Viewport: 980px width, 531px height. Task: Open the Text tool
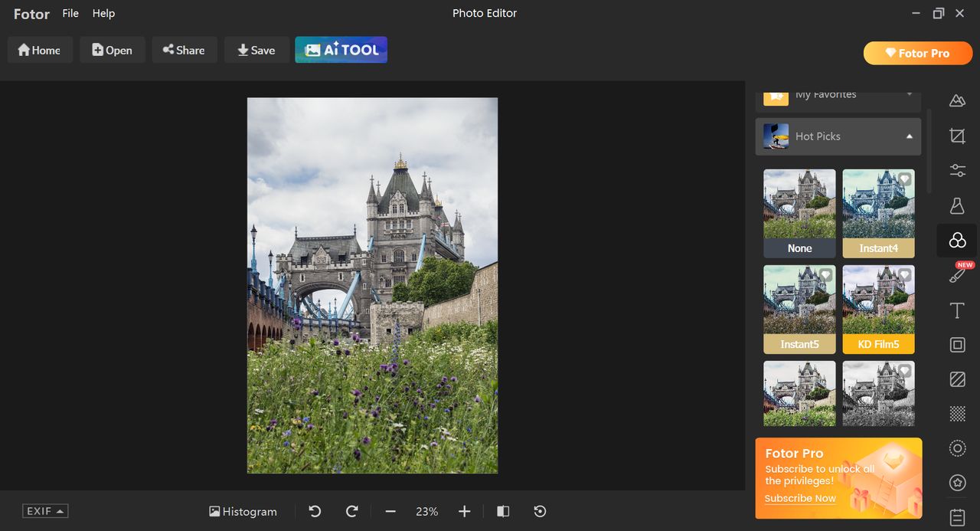tap(957, 310)
